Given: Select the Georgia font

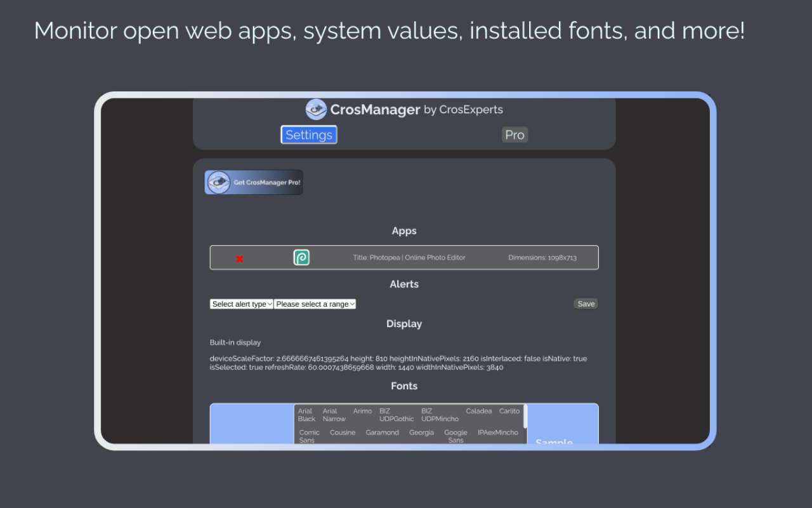Looking at the screenshot, I should [421, 432].
